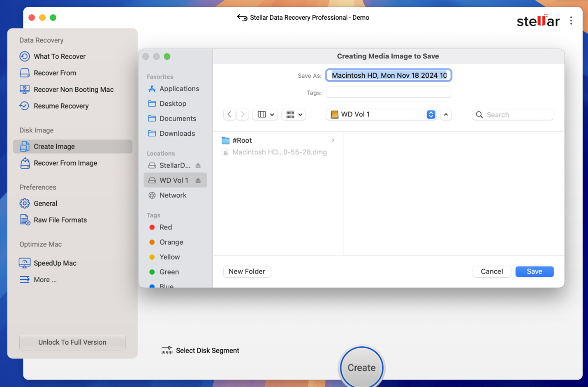Navigate forward in file dialog
Image resolution: width=588 pixels, height=387 pixels.
[243, 114]
